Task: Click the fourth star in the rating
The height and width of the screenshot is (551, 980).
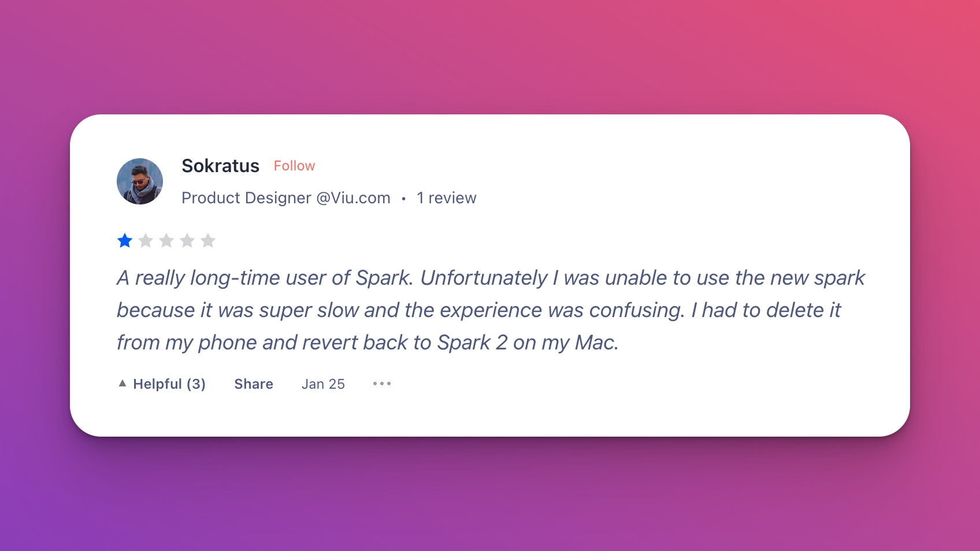Action: click(x=188, y=240)
